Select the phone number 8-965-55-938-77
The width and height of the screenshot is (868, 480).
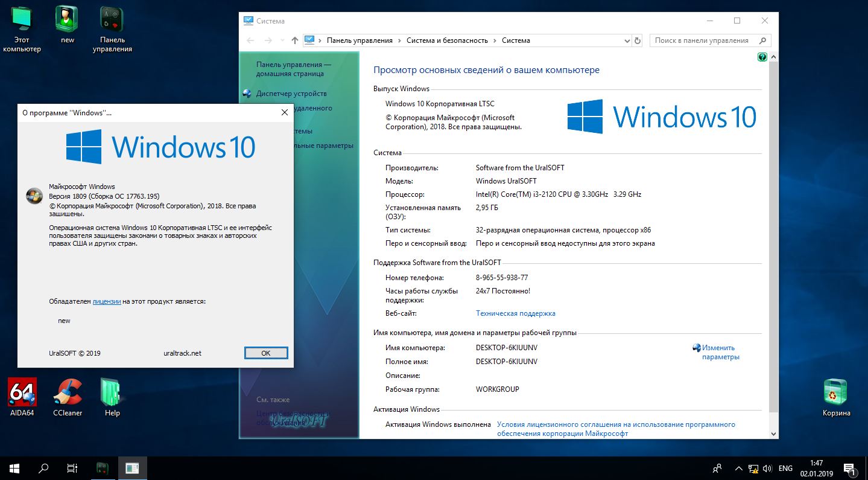click(502, 278)
